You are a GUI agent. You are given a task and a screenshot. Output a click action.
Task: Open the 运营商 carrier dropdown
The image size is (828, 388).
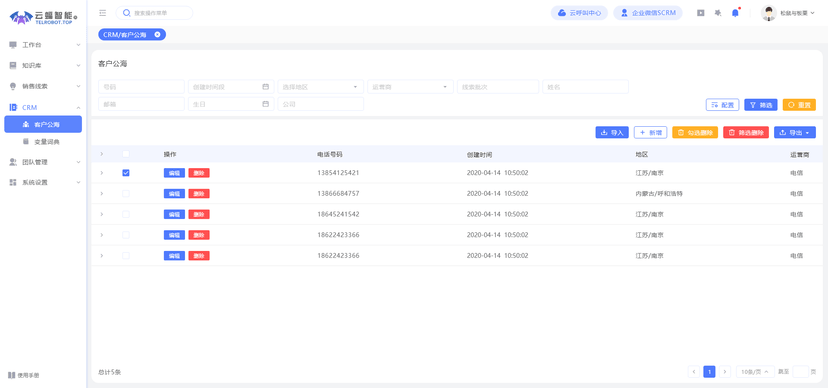(x=410, y=87)
